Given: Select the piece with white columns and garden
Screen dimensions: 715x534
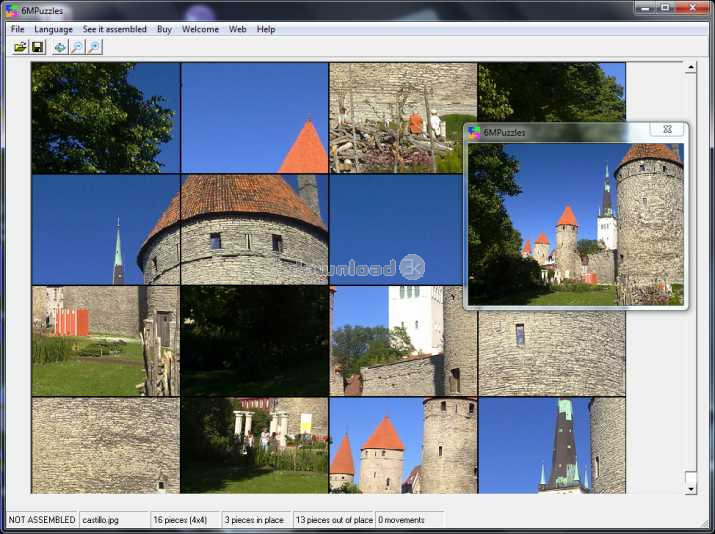Looking at the screenshot, I should 254,446.
